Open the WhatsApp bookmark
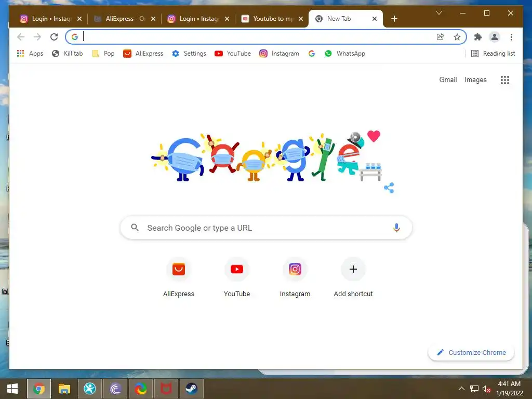Viewport: 532px width, 399px height. pos(345,54)
